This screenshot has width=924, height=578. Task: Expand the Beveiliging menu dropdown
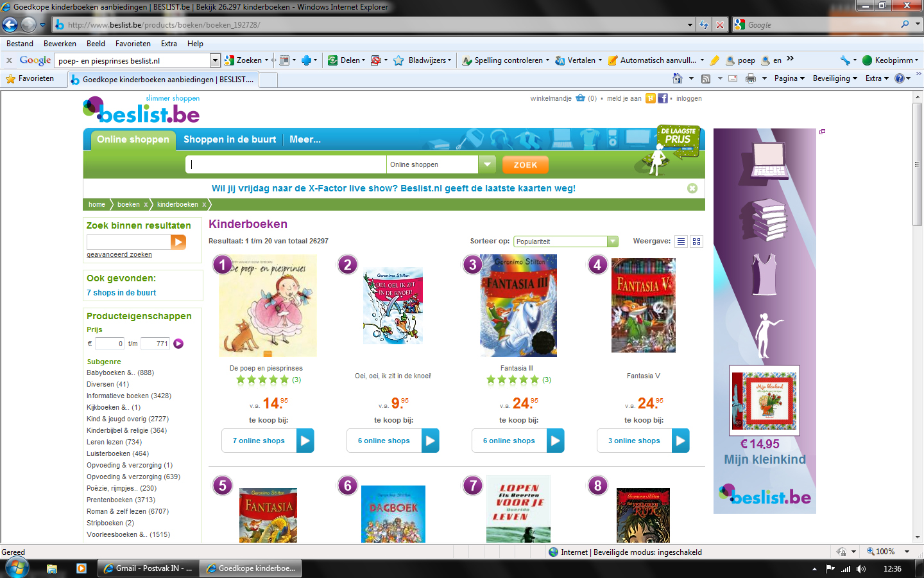[x=835, y=78]
